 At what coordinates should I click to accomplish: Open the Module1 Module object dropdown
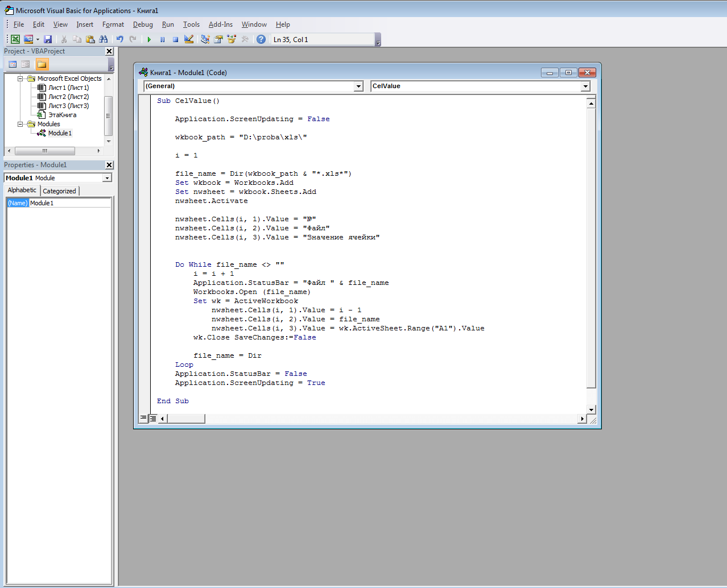point(107,178)
